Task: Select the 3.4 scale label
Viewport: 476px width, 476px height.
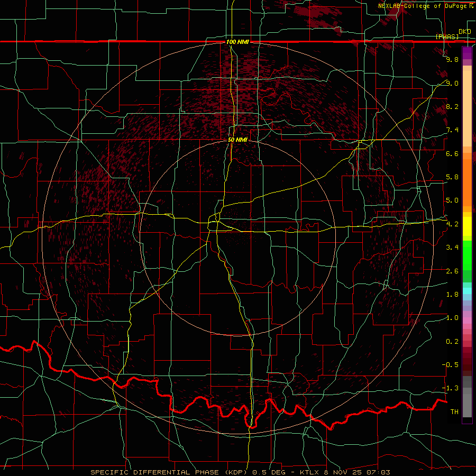Action: click(x=452, y=248)
